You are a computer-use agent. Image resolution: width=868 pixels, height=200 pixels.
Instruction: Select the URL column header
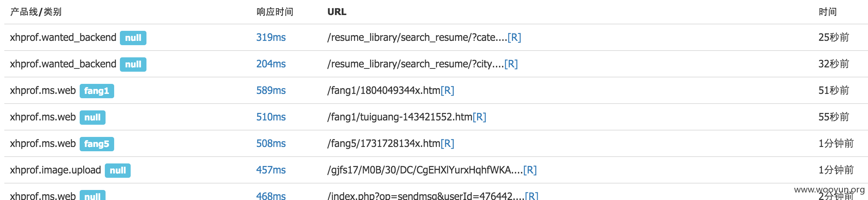click(337, 12)
